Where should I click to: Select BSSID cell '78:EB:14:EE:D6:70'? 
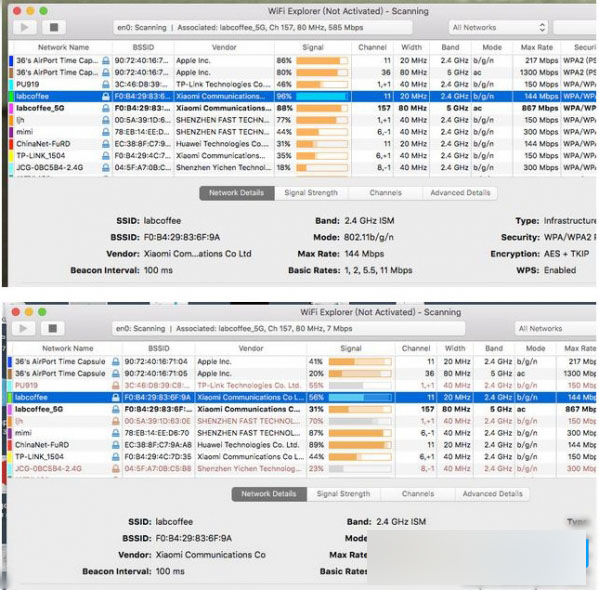tap(157, 433)
